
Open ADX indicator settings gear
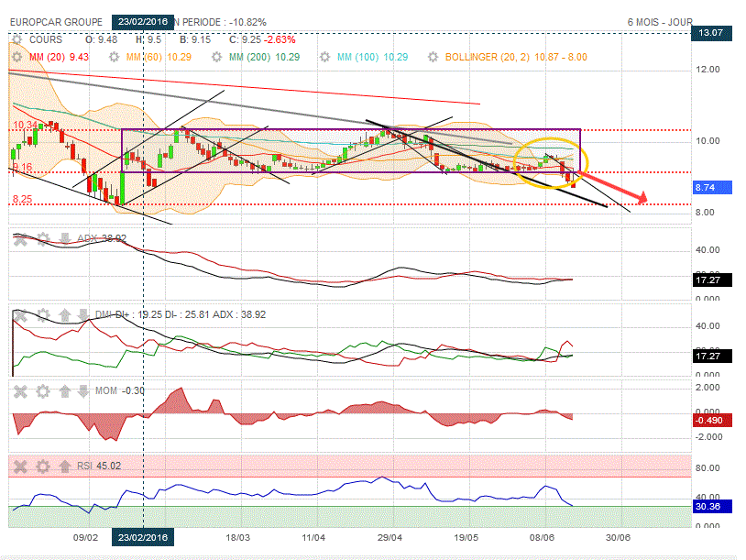42,239
